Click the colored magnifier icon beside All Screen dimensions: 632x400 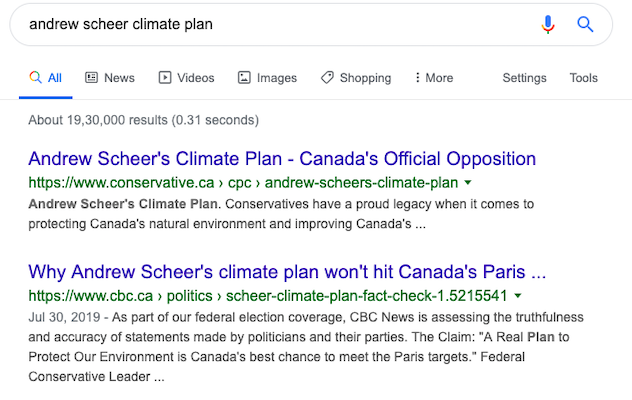tap(35, 77)
